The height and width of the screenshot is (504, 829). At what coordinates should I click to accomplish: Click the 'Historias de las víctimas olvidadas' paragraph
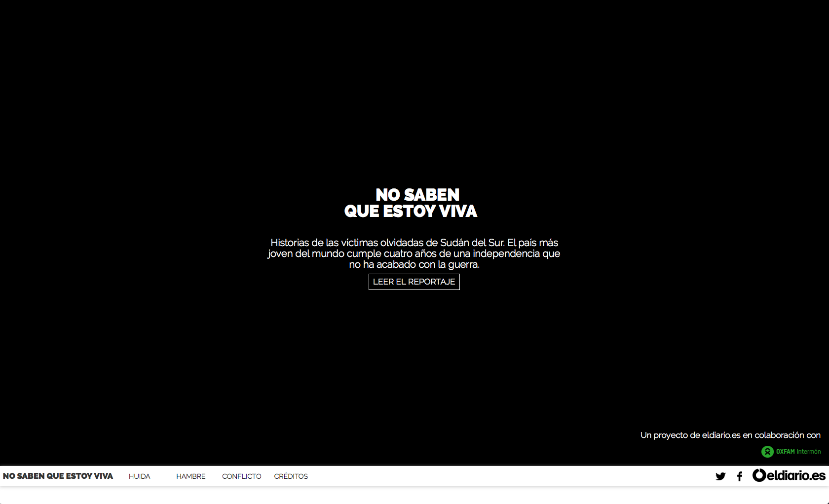(x=414, y=253)
